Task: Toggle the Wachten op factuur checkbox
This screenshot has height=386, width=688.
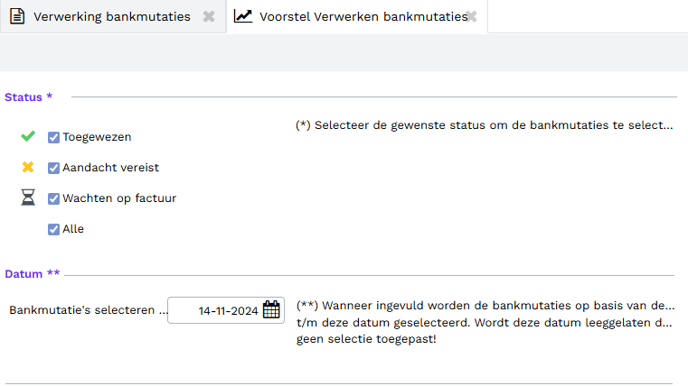Action: click(x=54, y=199)
